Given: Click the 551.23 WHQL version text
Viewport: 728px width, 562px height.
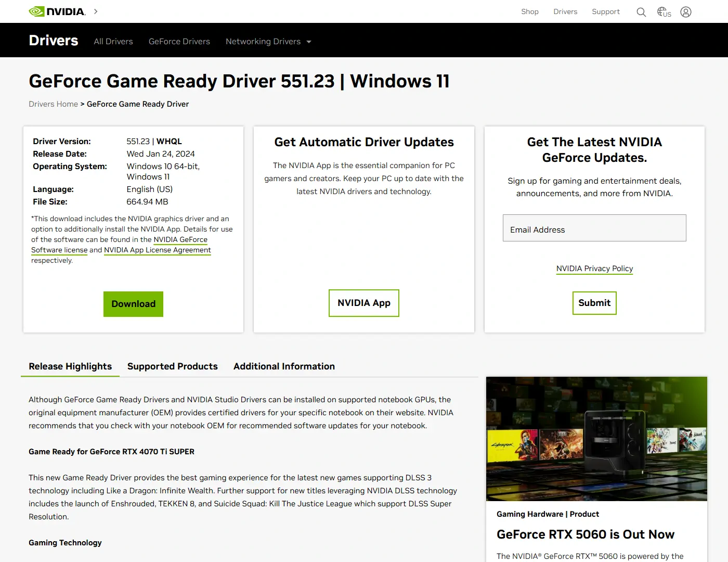Looking at the screenshot, I should pyautogui.click(x=154, y=142).
